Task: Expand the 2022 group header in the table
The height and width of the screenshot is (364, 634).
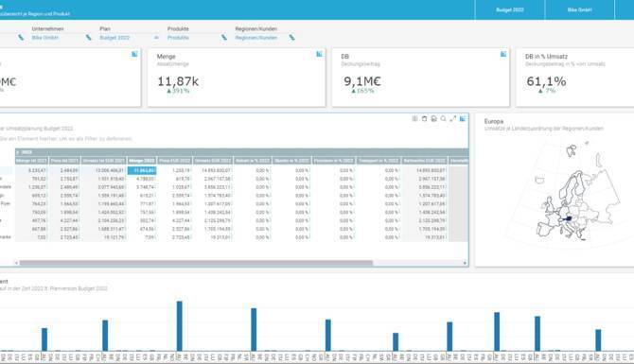Action: [17, 152]
